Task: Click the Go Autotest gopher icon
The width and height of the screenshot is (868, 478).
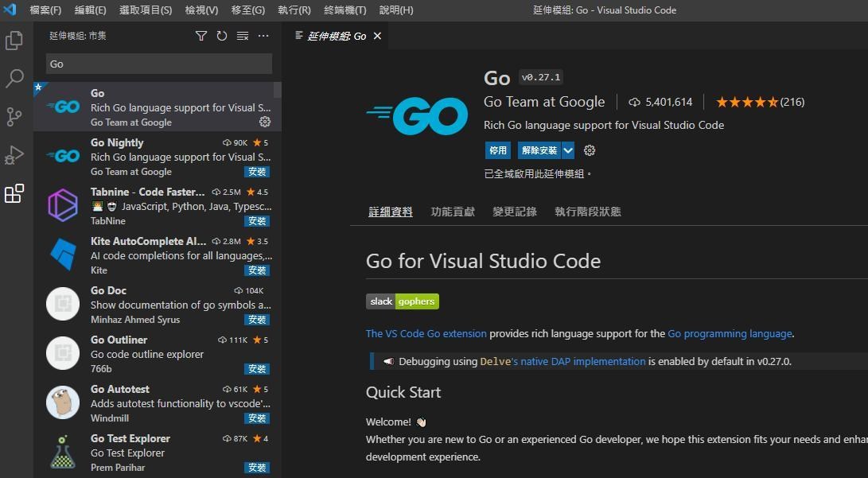Action: (x=63, y=402)
